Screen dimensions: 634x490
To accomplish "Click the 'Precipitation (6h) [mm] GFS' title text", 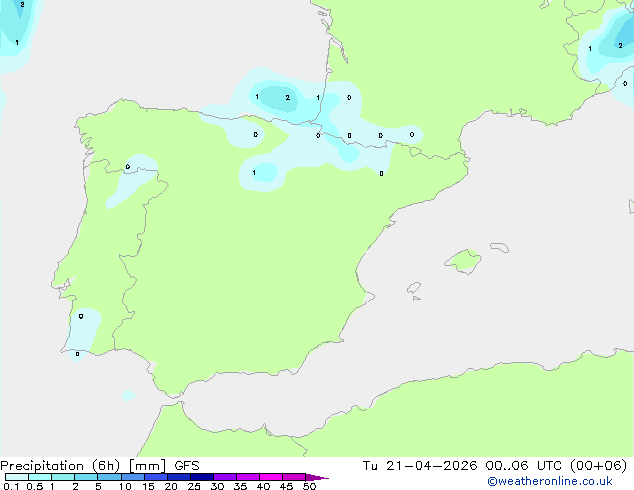I will (x=100, y=466).
